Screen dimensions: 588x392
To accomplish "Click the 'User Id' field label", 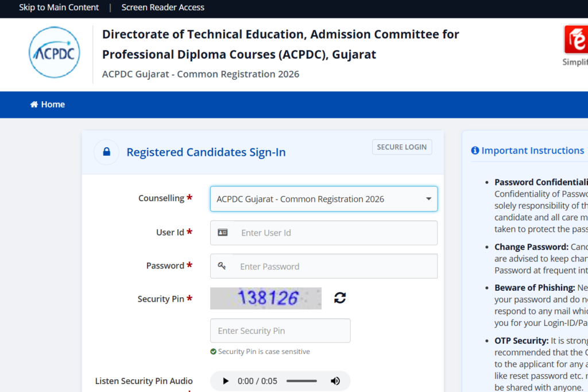I will (170, 232).
